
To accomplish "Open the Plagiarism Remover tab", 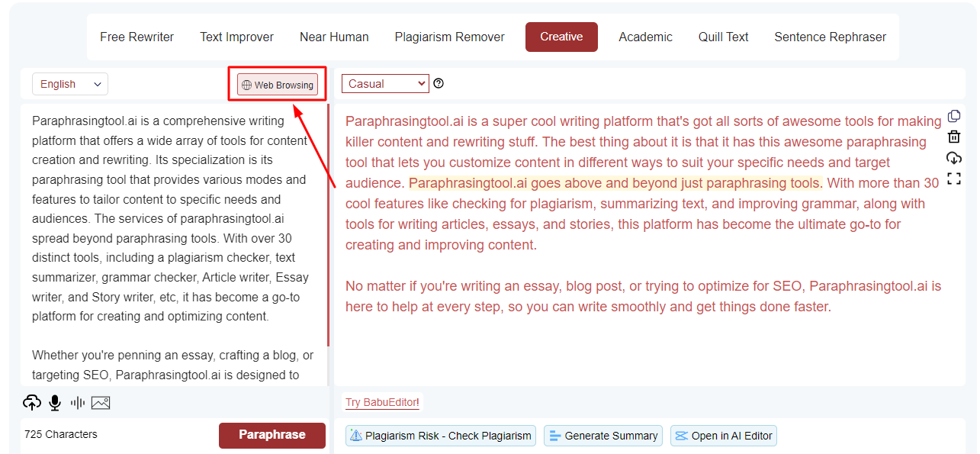I will tap(449, 37).
